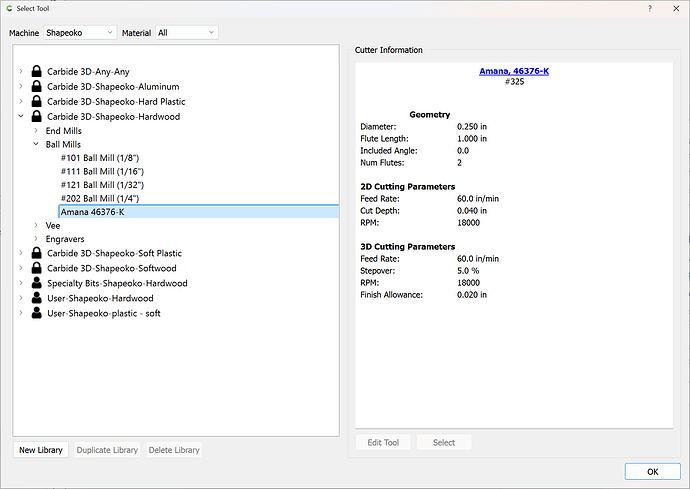The width and height of the screenshot is (690, 489).
Task: Expand the Specialty Bits-Shapeoko-Hardwood library
Action: click(21, 283)
